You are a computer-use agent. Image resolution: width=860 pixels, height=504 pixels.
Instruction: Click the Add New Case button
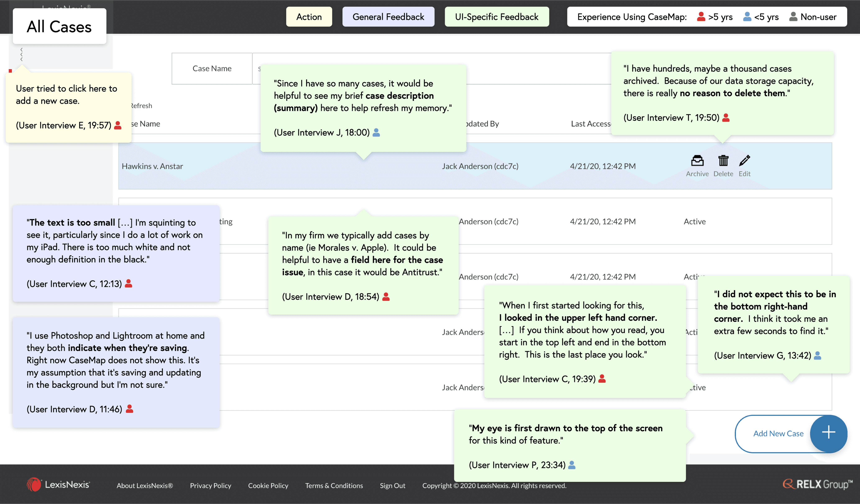[778, 433]
